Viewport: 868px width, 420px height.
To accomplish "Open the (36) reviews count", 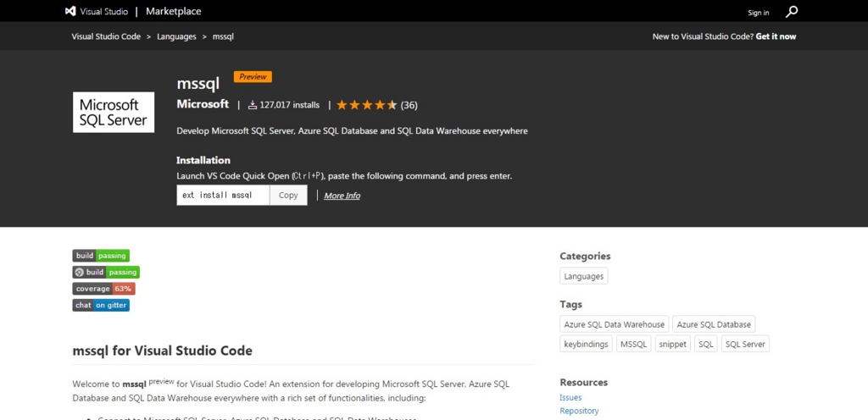I will (409, 105).
